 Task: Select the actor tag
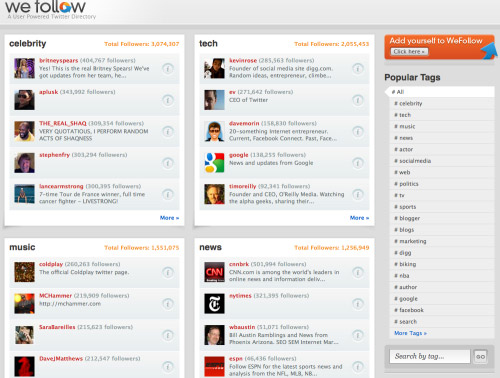pos(404,149)
